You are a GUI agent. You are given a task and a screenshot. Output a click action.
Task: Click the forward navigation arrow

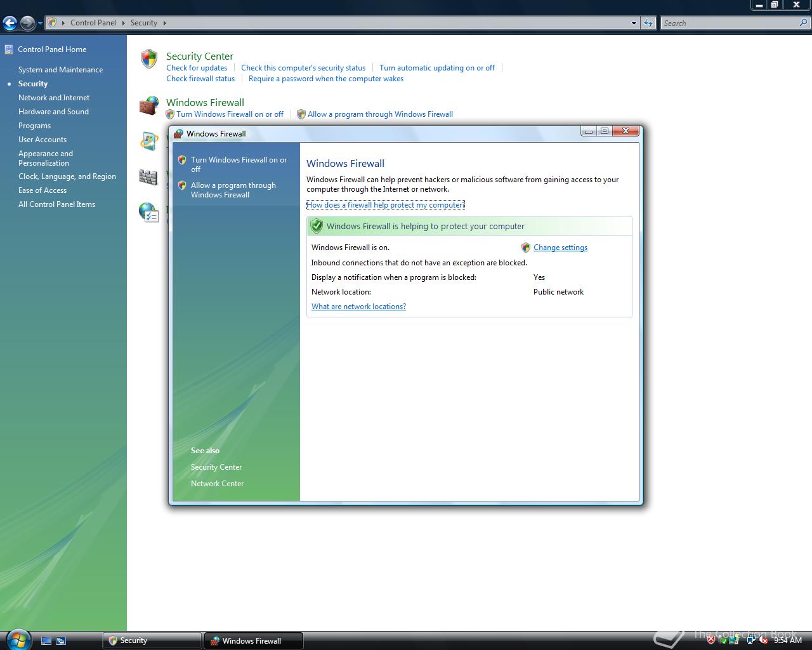coord(27,23)
